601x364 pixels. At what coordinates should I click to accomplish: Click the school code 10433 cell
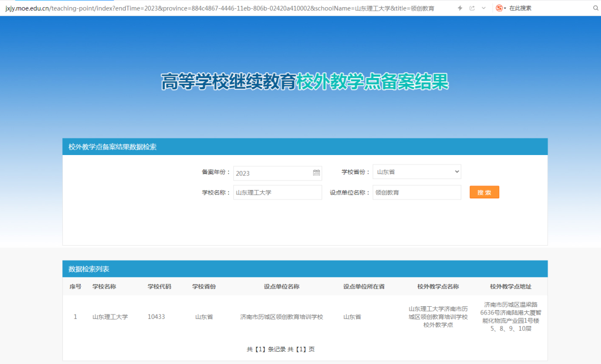156,317
